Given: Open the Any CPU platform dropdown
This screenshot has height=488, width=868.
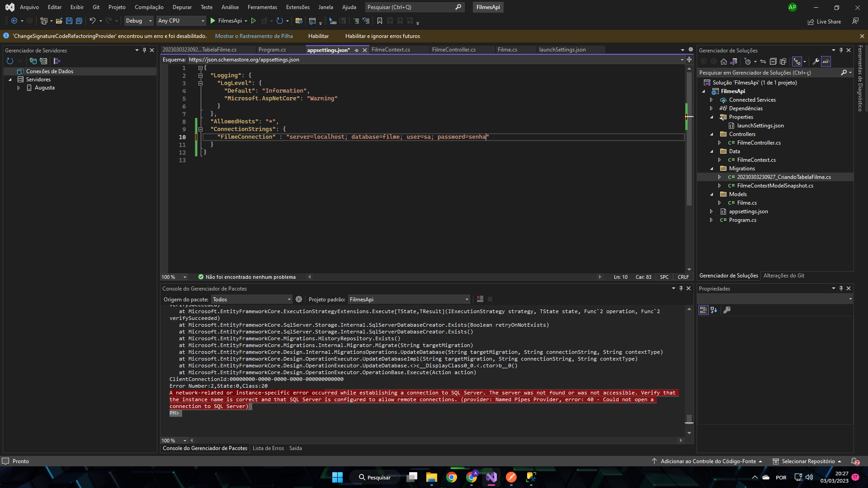Looking at the screenshot, I should click(181, 21).
